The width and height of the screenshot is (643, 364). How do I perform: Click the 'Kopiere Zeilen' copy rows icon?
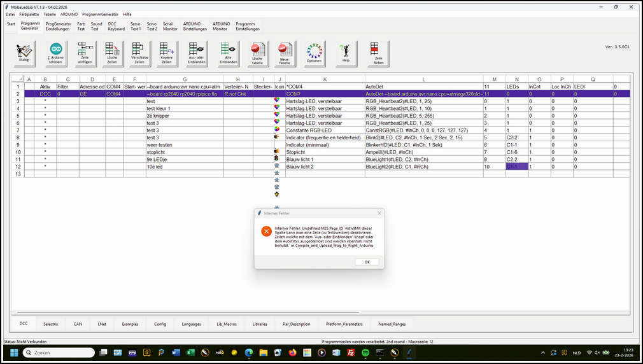click(167, 53)
